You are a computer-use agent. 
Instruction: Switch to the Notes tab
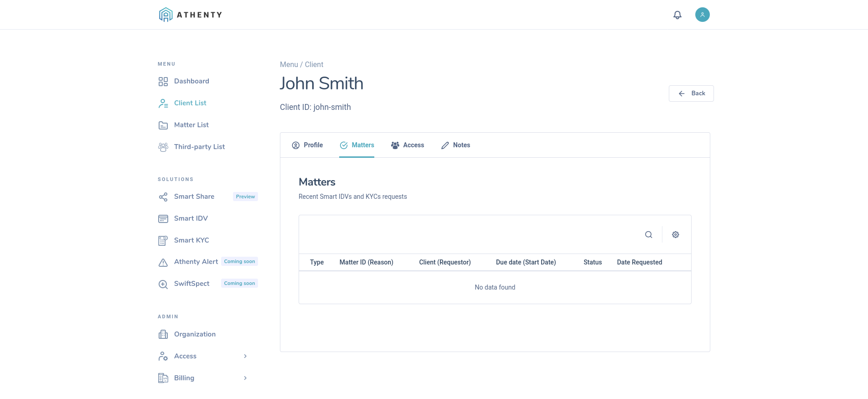[456, 145]
